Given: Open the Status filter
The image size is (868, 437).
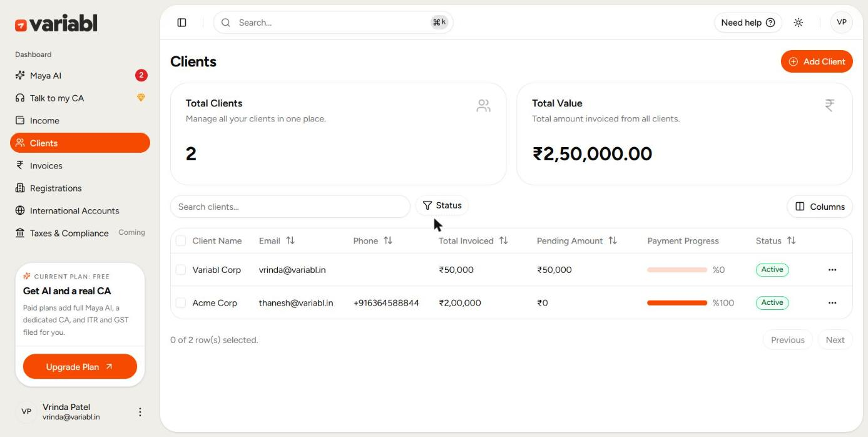Looking at the screenshot, I should (x=442, y=205).
